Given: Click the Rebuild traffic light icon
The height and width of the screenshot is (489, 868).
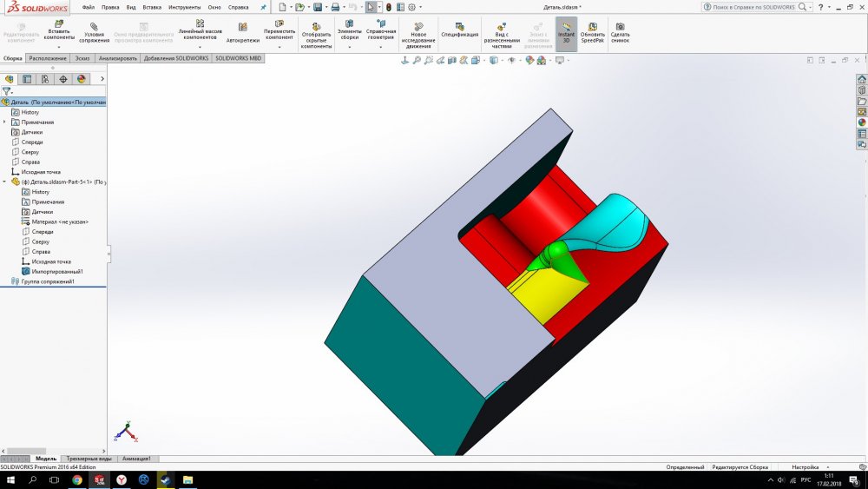Looking at the screenshot, I should [389, 7].
